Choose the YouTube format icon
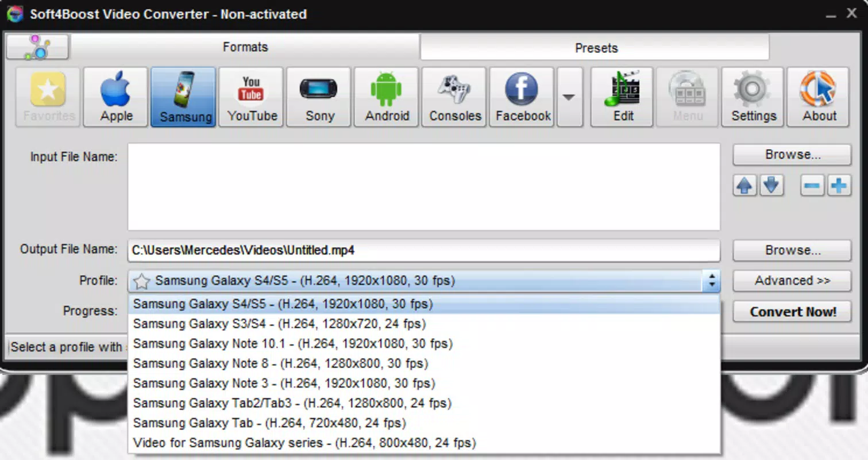This screenshot has width=868, height=460. pos(251,97)
